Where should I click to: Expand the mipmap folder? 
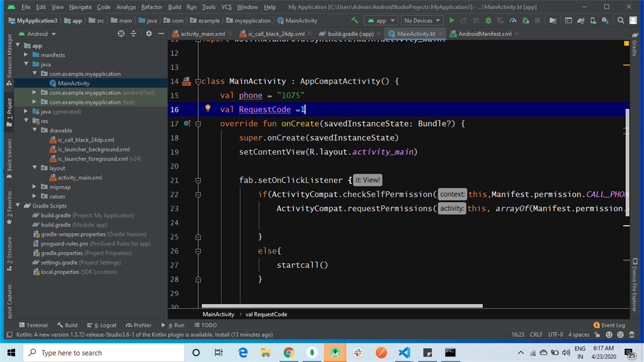point(35,187)
